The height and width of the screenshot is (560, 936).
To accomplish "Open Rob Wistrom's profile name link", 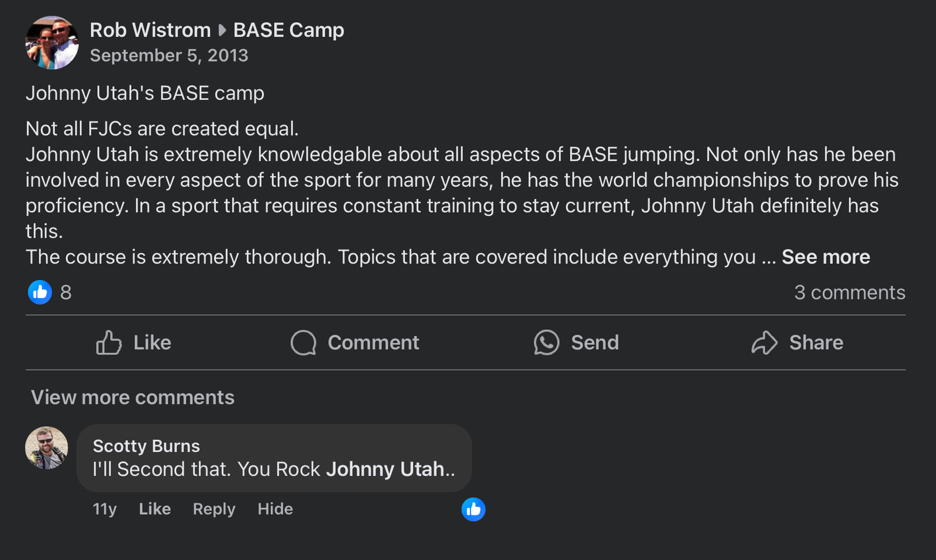I will tap(150, 30).
